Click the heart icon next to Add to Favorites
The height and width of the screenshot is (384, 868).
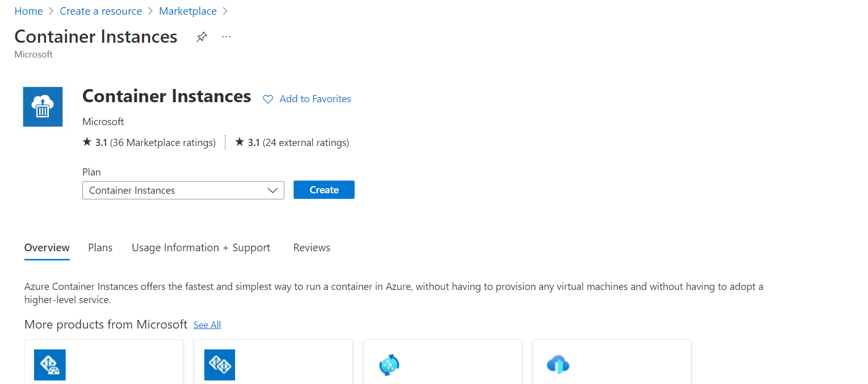(x=268, y=99)
